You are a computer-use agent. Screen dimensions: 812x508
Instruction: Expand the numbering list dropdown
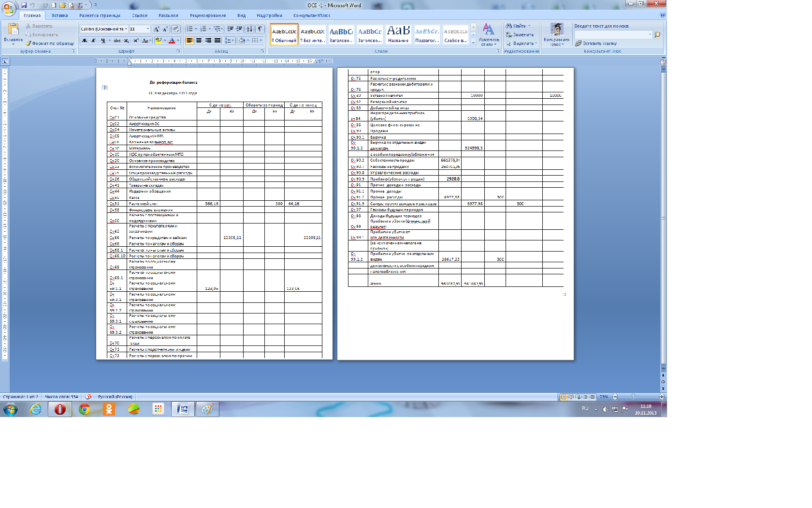pos(209,29)
